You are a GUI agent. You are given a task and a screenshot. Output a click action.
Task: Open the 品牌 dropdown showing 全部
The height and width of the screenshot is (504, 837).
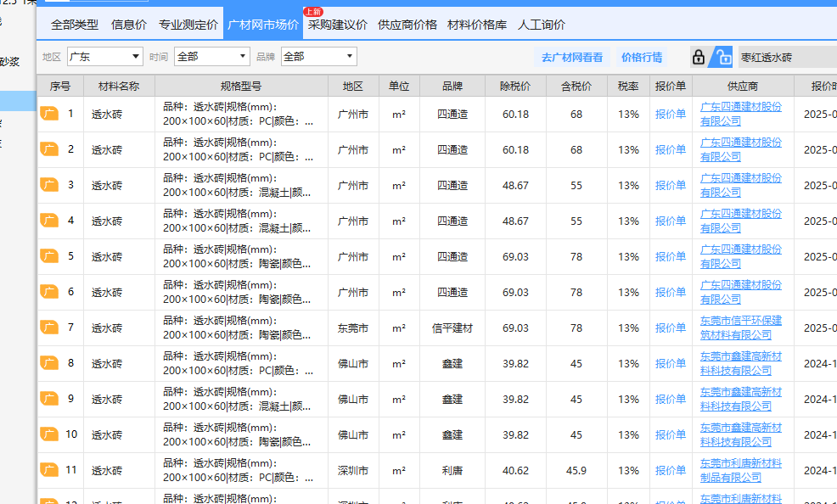pyautogui.click(x=318, y=57)
